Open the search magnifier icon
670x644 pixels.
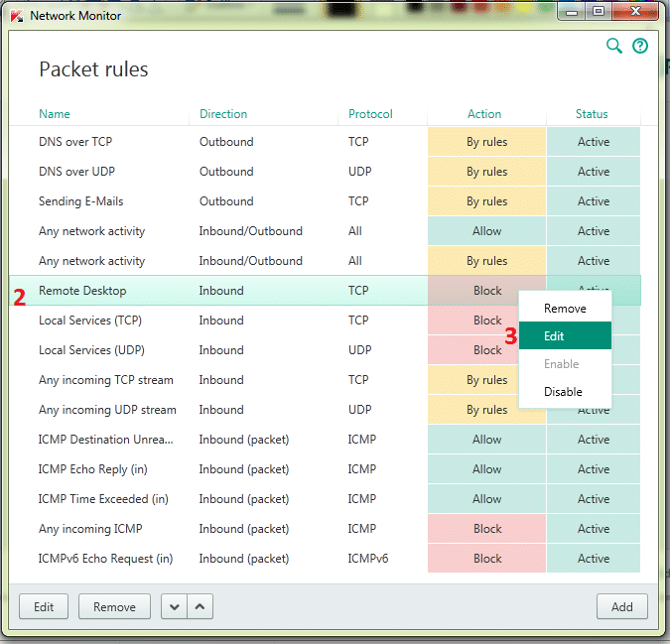614,46
